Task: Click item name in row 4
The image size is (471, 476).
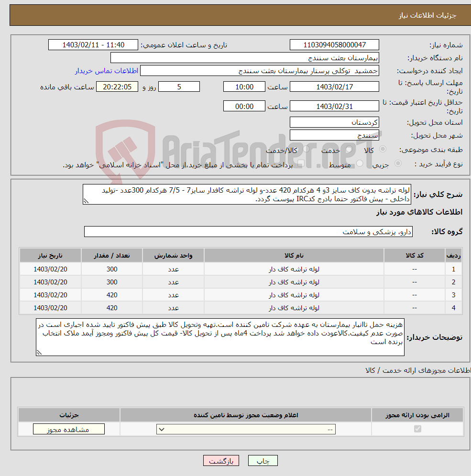Action: [294, 308]
